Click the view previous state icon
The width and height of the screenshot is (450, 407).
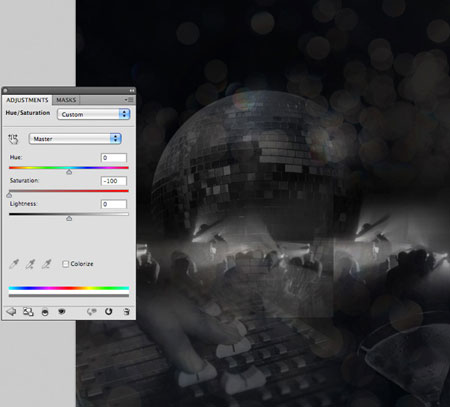(x=91, y=312)
